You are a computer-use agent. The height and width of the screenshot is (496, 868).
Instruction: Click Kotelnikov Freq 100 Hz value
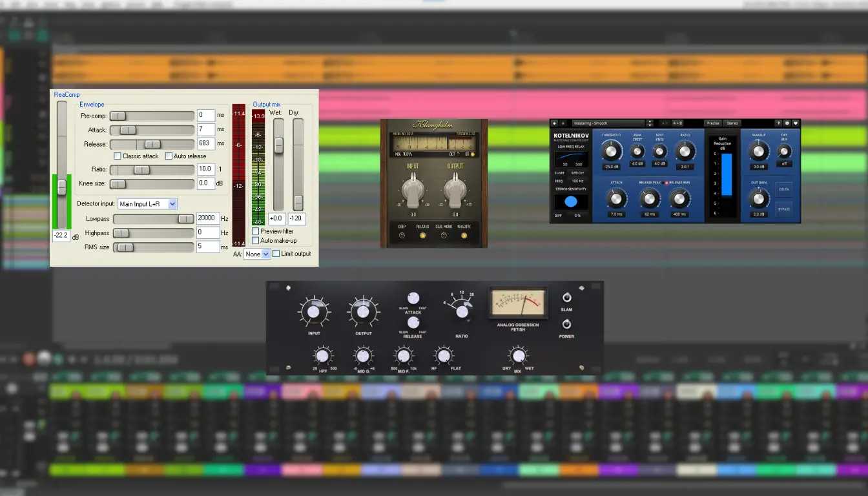(577, 181)
